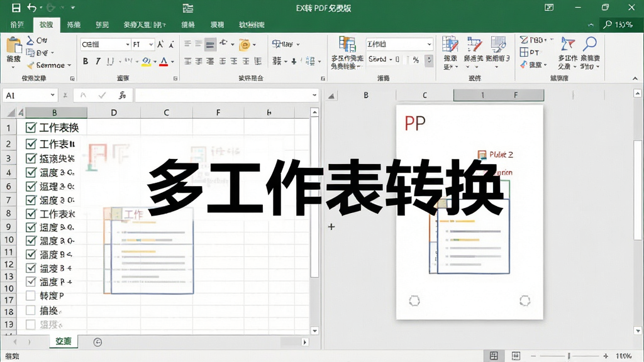644x362 pixels.
Task: Click the zoom out minus button in the status bar
Action: coord(533,356)
